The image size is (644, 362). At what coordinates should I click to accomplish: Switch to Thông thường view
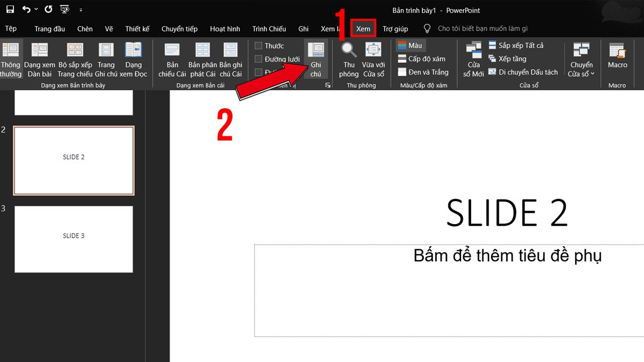[x=10, y=60]
